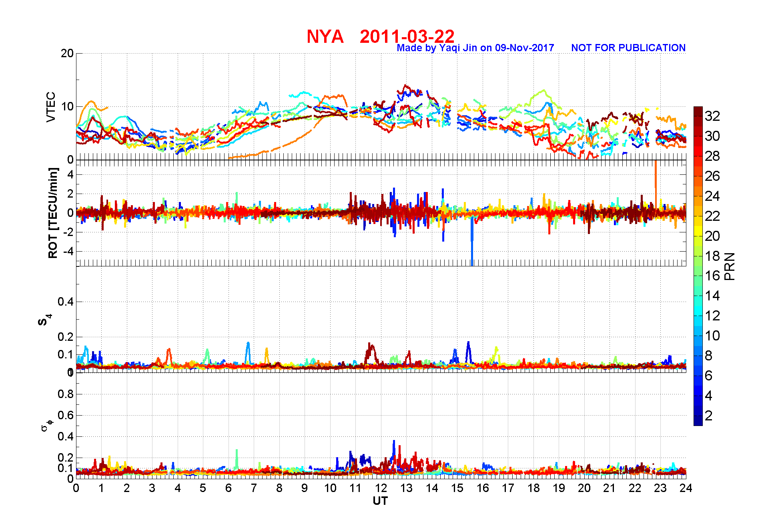Click the colorbar tick label 8
762x532 pixels.
(x=708, y=356)
